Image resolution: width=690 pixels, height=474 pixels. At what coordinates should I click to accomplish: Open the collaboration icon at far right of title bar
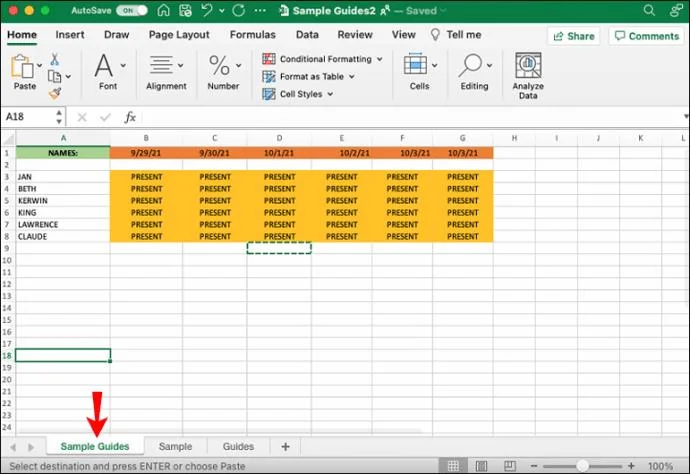(x=676, y=10)
